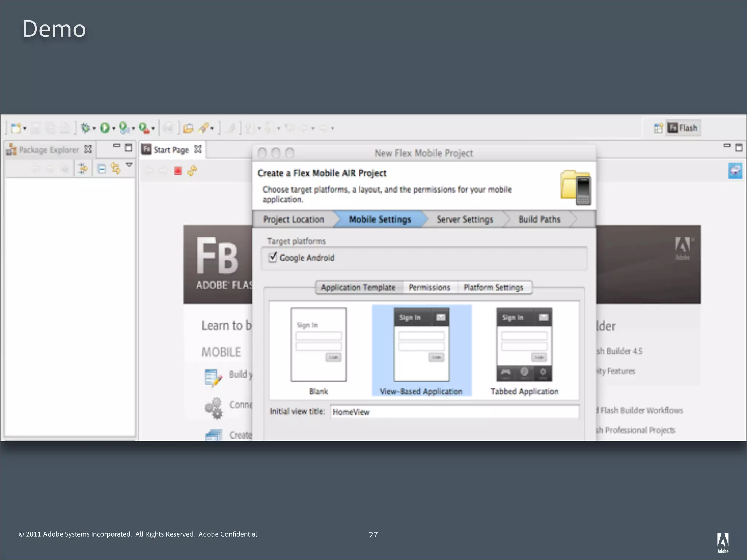Maximize the Package Explorer panel
The width and height of the screenshot is (747, 560).
(128, 147)
